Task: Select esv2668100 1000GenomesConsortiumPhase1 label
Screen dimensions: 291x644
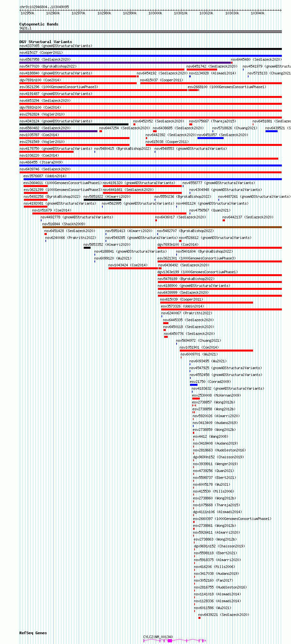Action: (x=227, y=87)
